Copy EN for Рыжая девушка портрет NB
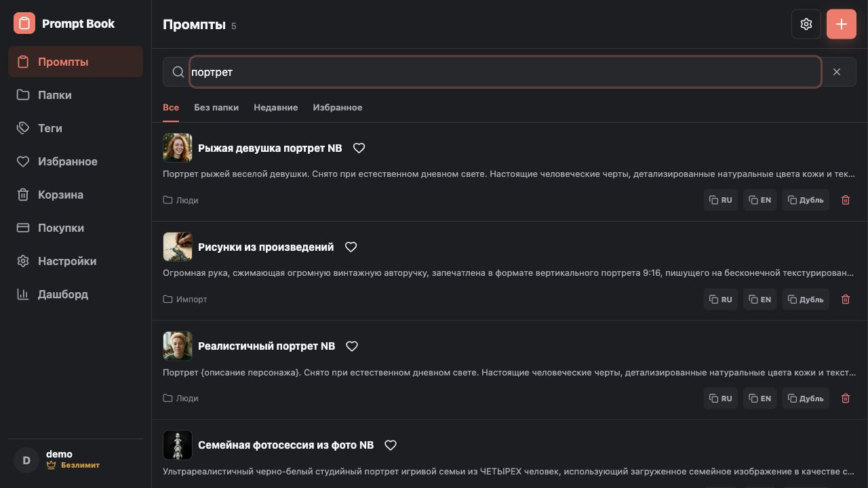Image resolution: width=868 pixels, height=488 pixels. pos(760,200)
